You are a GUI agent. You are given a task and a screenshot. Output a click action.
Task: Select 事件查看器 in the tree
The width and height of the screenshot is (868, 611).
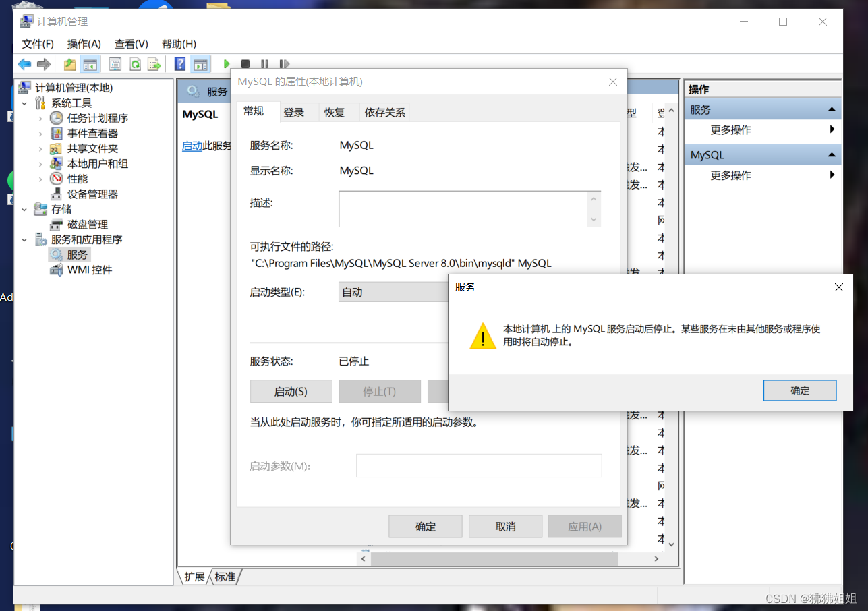click(x=92, y=134)
